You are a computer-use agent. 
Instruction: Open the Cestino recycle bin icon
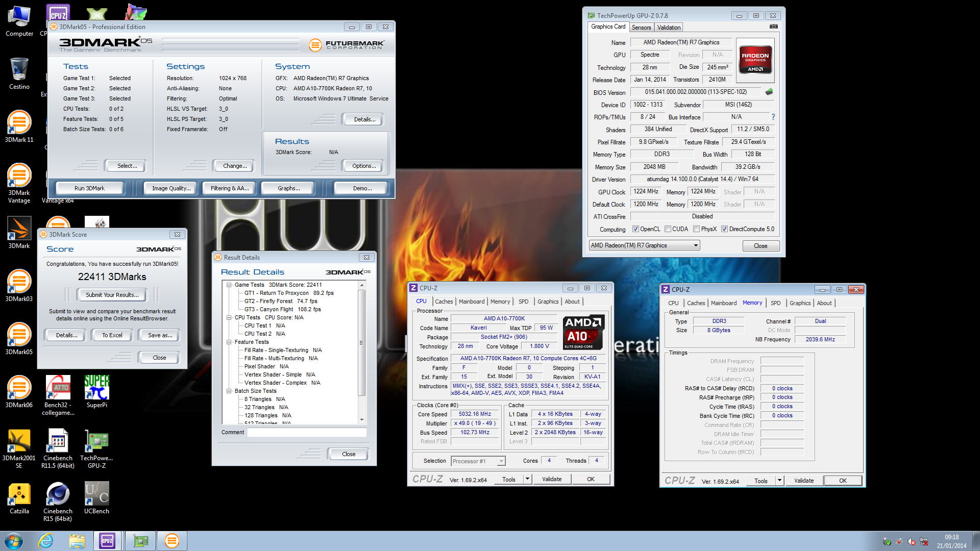[19, 73]
